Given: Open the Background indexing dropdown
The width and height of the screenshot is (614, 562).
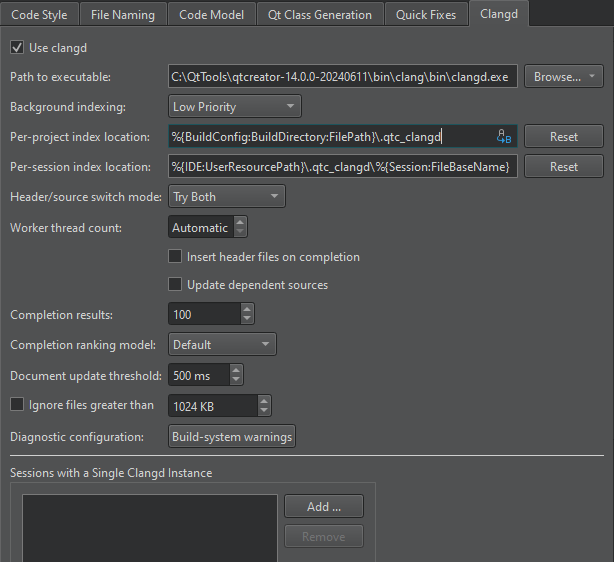Looking at the screenshot, I should tap(235, 106).
